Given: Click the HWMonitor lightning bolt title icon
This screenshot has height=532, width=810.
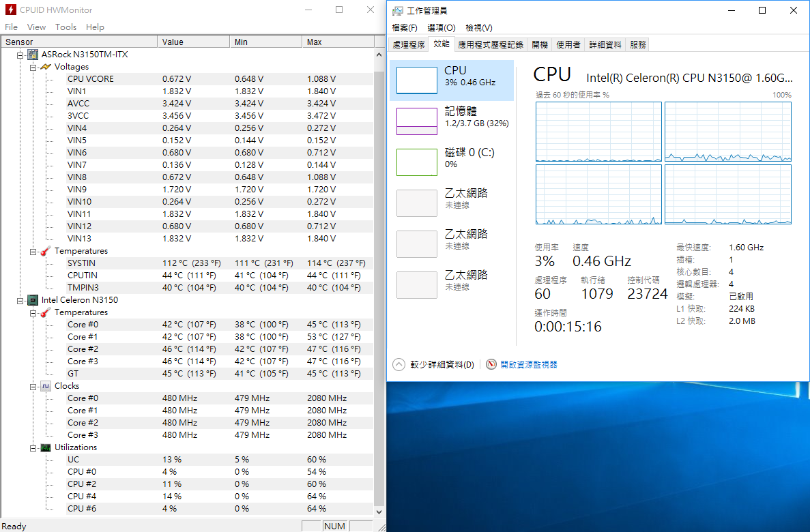Looking at the screenshot, I should [10, 10].
